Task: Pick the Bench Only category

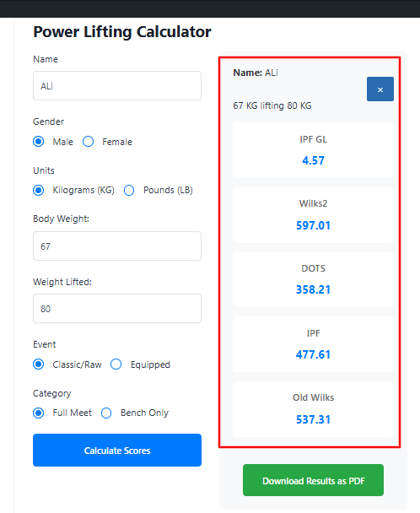Action: (106, 413)
